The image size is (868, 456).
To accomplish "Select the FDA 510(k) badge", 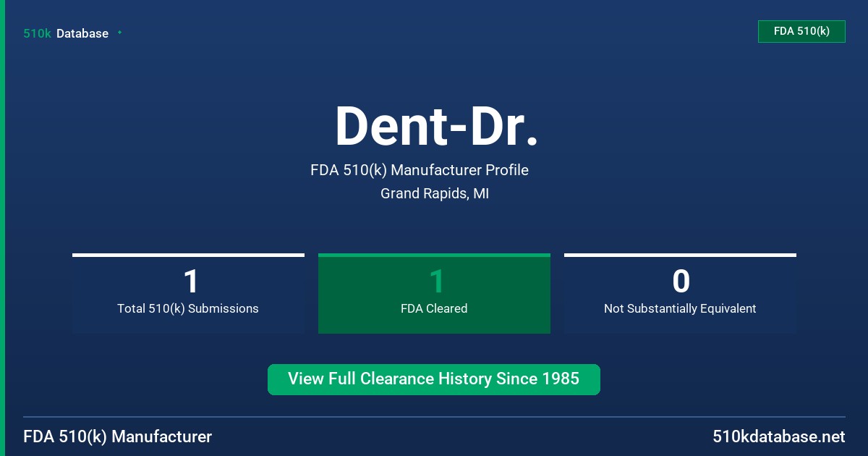I will 801,31.
